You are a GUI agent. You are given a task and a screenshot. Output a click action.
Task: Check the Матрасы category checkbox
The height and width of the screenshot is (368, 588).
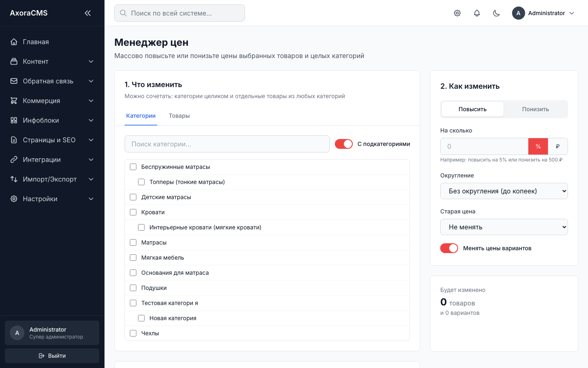click(x=133, y=242)
